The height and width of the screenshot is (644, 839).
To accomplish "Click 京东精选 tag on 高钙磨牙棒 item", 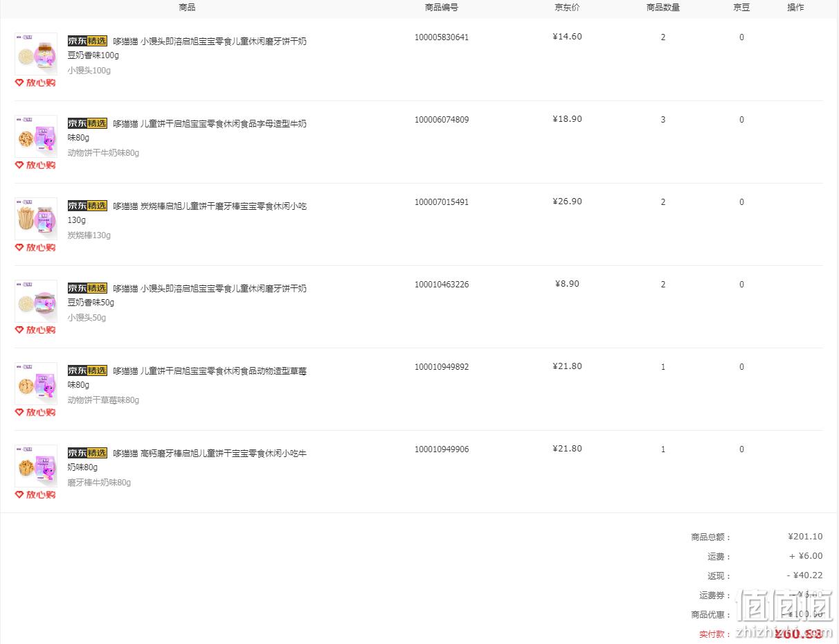I will click(87, 453).
